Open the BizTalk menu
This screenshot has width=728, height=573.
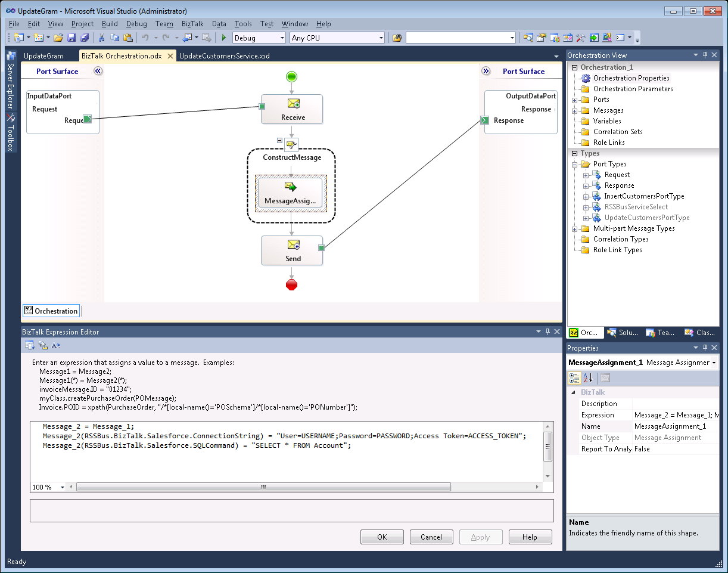tap(192, 24)
